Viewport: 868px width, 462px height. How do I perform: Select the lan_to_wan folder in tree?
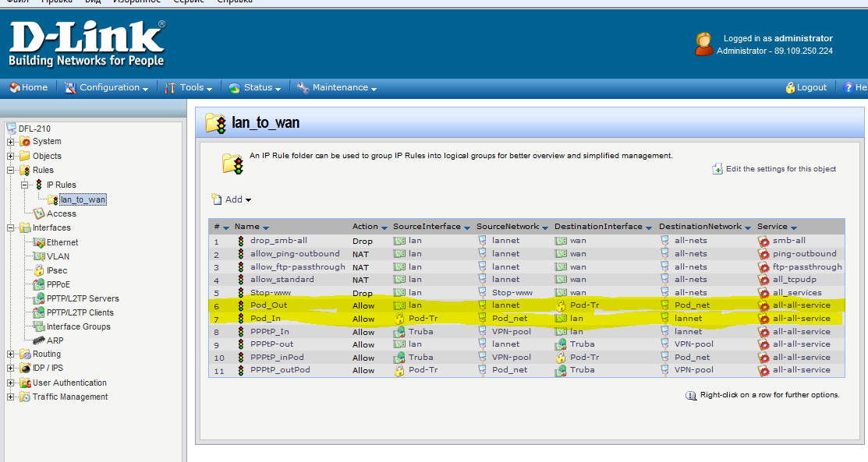83,199
